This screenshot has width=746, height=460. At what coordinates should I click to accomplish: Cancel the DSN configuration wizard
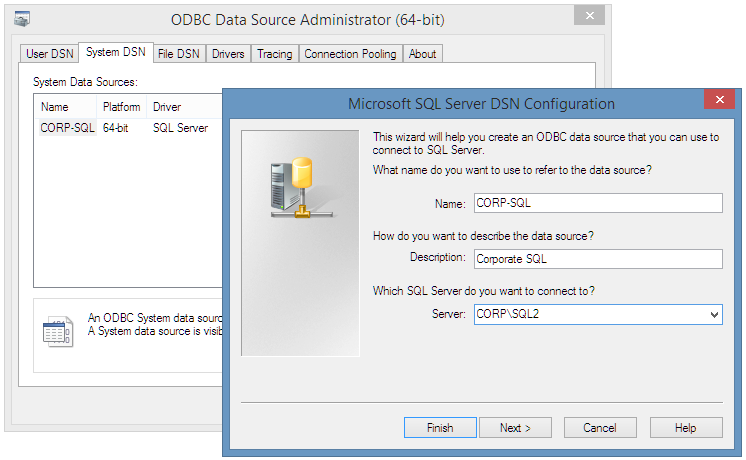click(599, 427)
